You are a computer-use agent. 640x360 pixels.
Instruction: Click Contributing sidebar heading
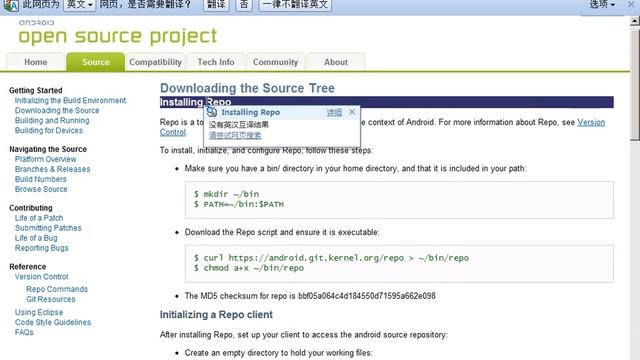[x=31, y=208]
